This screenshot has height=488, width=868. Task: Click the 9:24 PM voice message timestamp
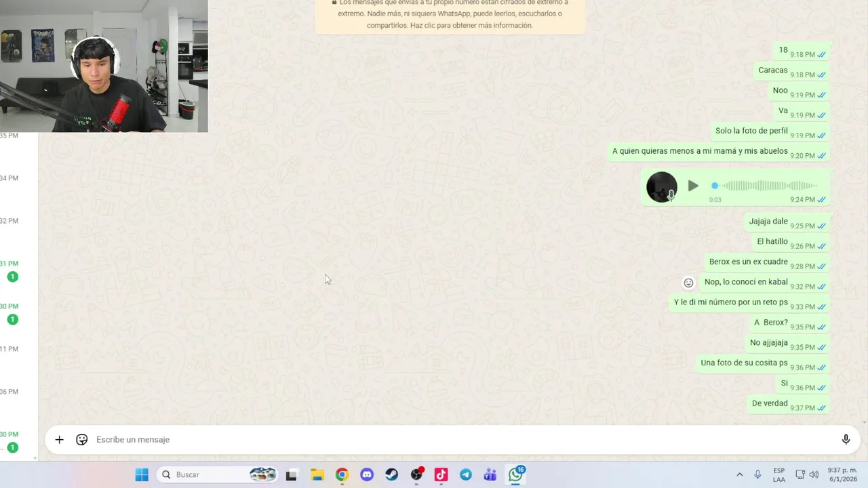tap(802, 200)
